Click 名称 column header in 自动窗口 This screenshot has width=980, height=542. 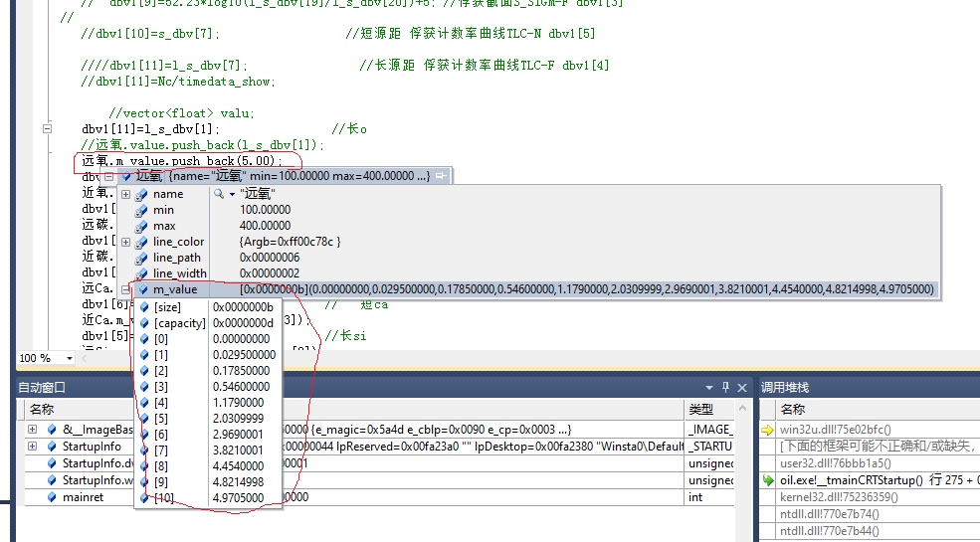pos(41,410)
